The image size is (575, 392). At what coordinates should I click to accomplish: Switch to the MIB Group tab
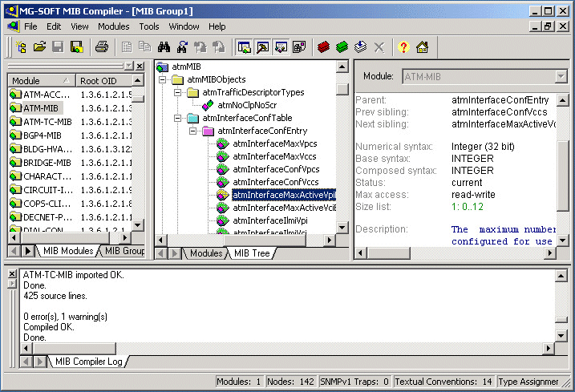click(x=124, y=251)
